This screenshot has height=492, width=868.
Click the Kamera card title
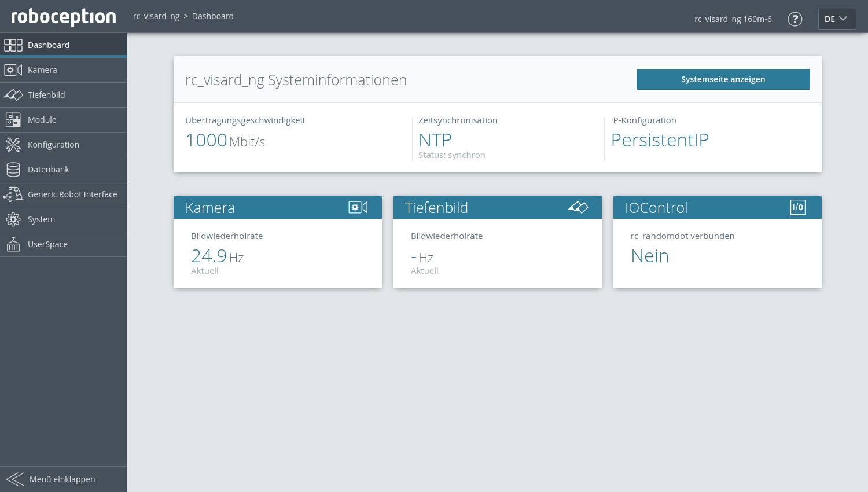tap(210, 207)
